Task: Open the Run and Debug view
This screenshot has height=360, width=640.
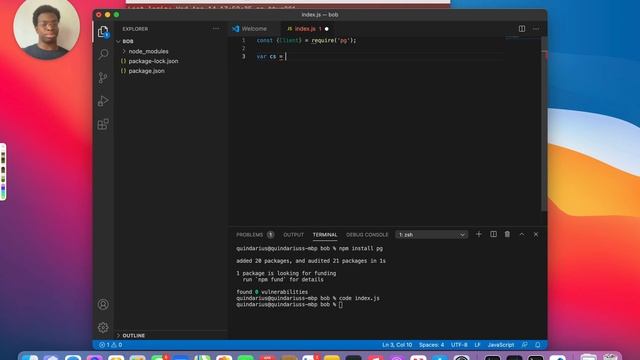Action: [x=103, y=101]
